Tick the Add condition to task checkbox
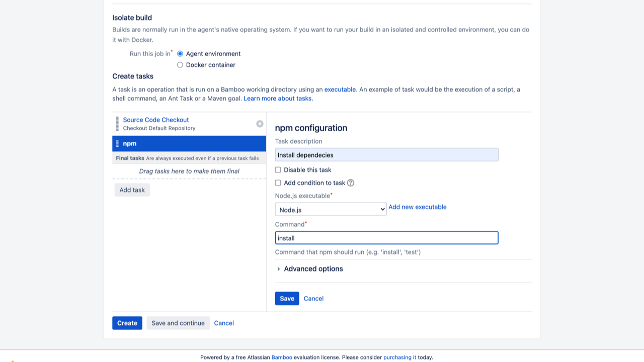 pos(278,183)
